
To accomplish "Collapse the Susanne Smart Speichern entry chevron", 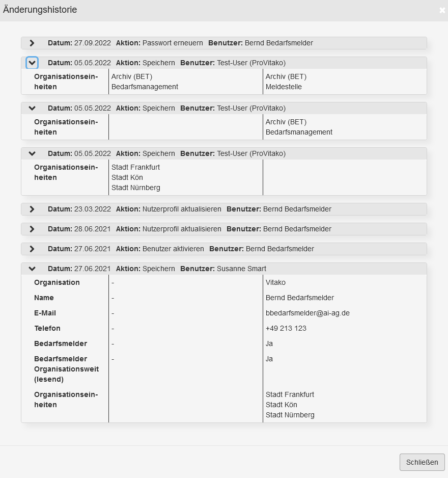I will (32, 269).
